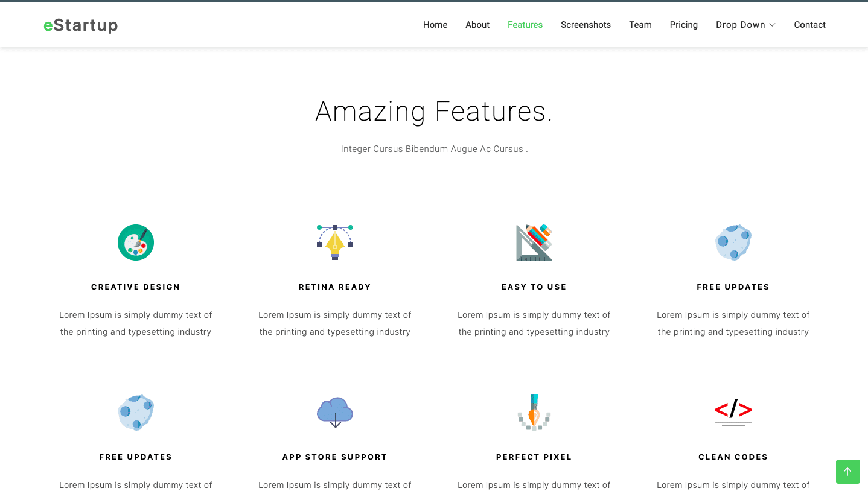
Task: Click the second Free Updates planet icon
Action: point(135,412)
